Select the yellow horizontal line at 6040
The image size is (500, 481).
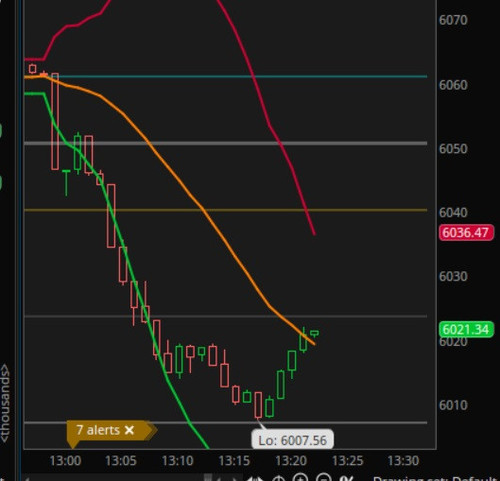click(226, 210)
